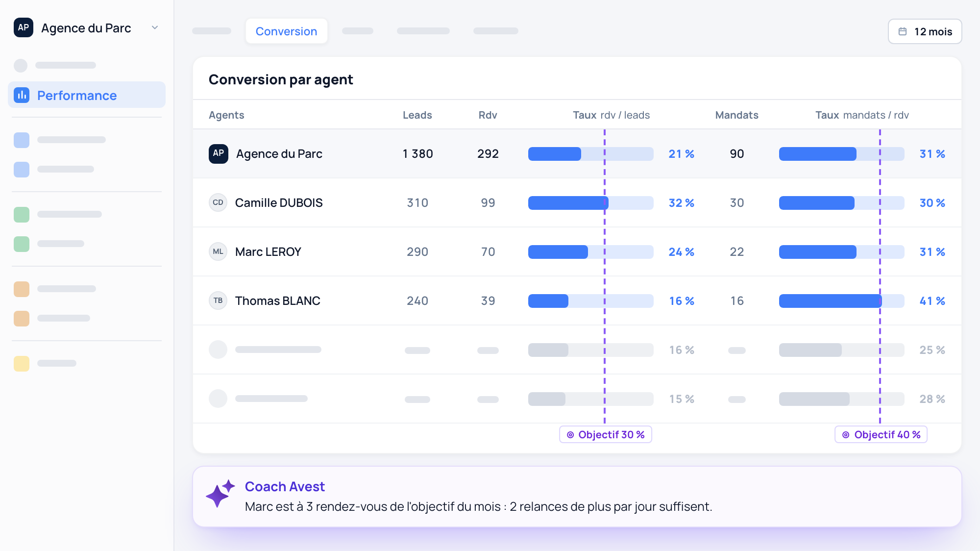The image size is (980, 551).
Task: Click the 1 380 leads value
Action: (x=417, y=154)
